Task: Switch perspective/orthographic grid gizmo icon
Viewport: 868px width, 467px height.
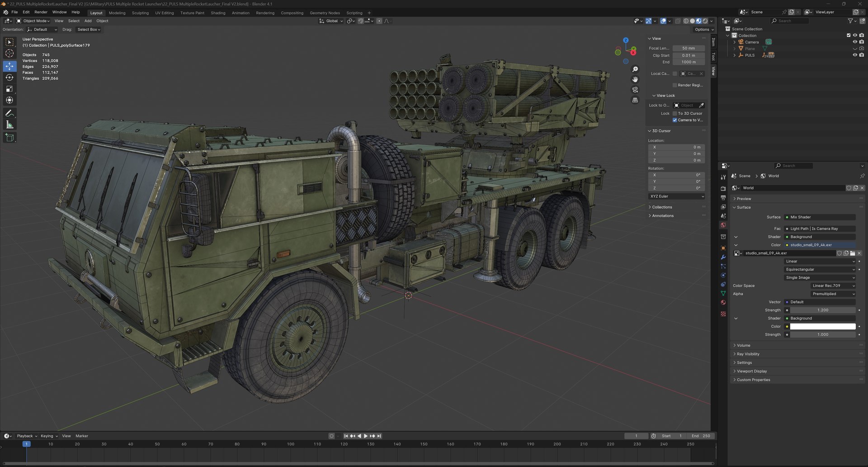Action: point(635,100)
